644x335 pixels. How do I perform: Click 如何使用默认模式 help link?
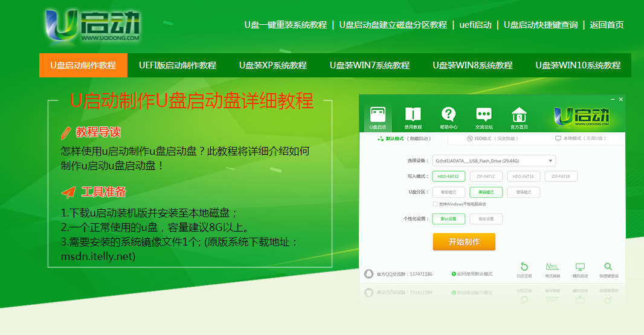(x=472, y=274)
